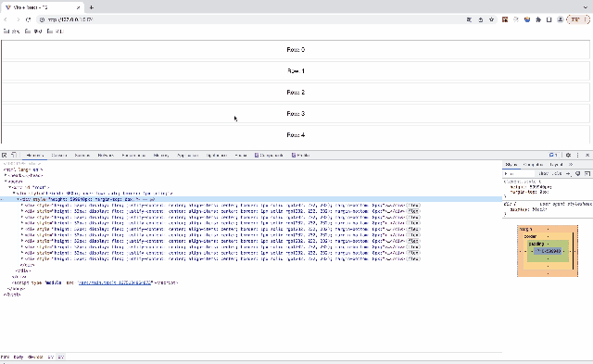Viewport: 593px width, 364px height.
Task: Show more sidebar tabs chevron
Action: click(x=571, y=165)
